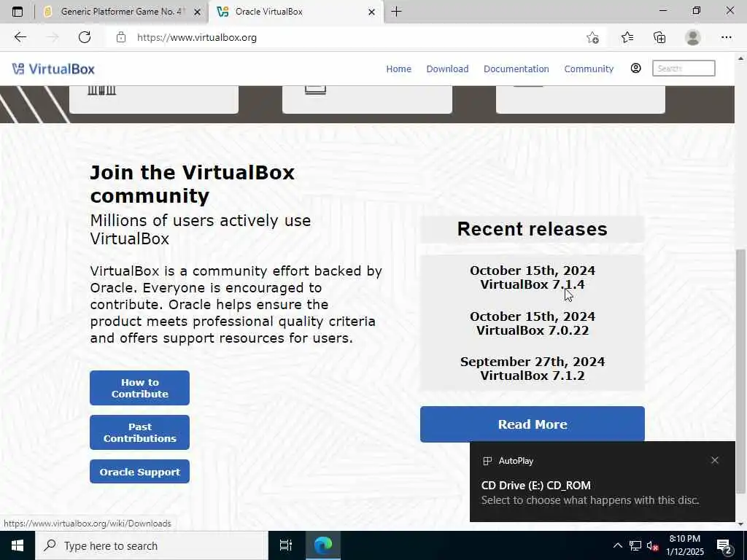The height and width of the screenshot is (560, 747).
Task: Open Task View on the taskbar
Action: (286, 545)
